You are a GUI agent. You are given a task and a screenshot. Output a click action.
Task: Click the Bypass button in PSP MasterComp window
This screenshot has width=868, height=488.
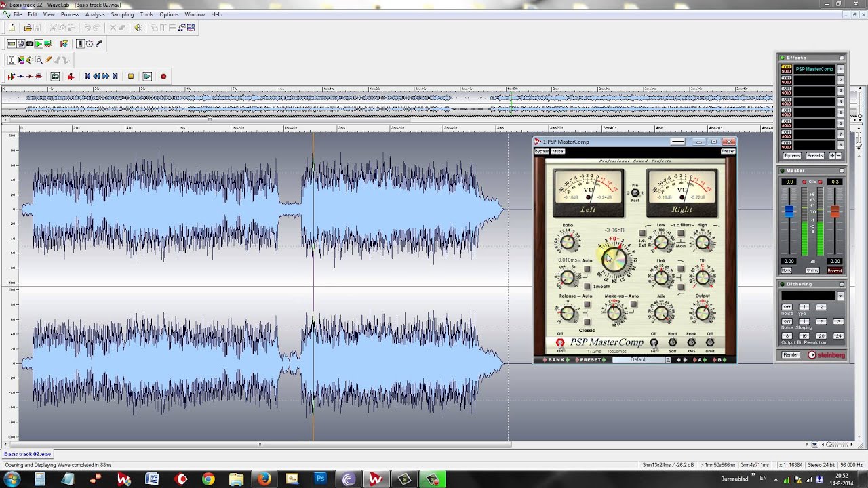click(541, 152)
